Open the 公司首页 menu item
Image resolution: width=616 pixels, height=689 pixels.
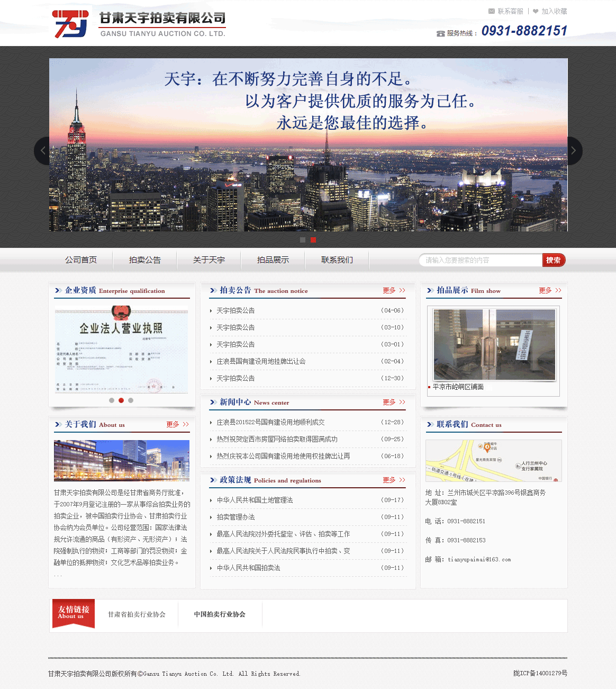coord(81,260)
